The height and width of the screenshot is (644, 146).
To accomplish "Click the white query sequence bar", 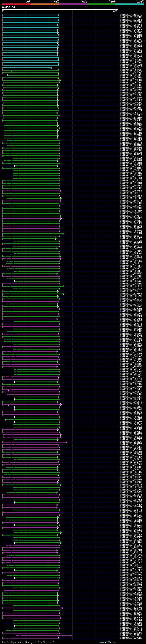I will (x=60, y=10).
